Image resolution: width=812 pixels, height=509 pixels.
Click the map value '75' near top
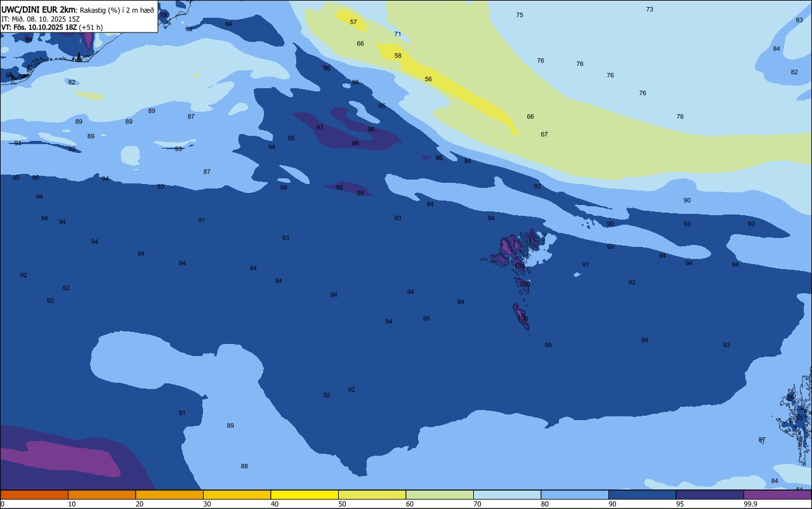pos(520,15)
